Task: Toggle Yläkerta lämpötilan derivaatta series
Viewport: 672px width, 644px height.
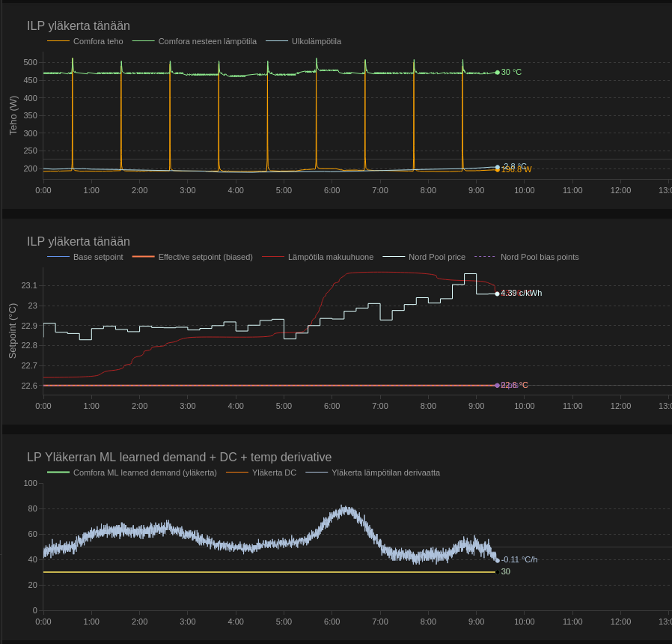Action: (x=385, y=473)
